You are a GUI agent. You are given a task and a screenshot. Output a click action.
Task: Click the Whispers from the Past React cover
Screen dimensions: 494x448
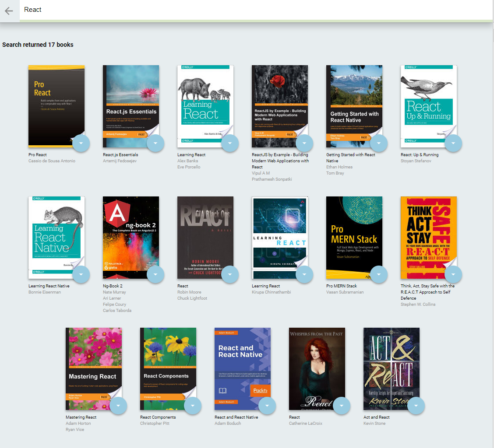click(317, 369)
